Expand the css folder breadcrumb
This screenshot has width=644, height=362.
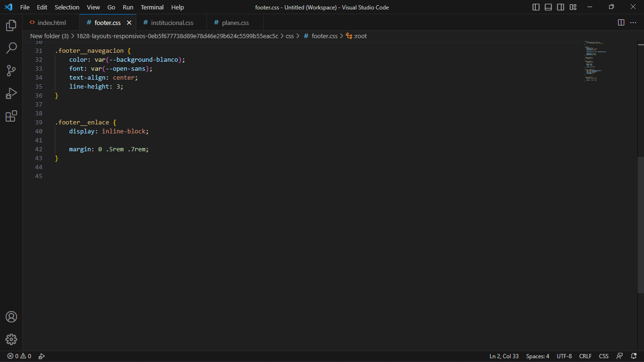click(289, 36)
